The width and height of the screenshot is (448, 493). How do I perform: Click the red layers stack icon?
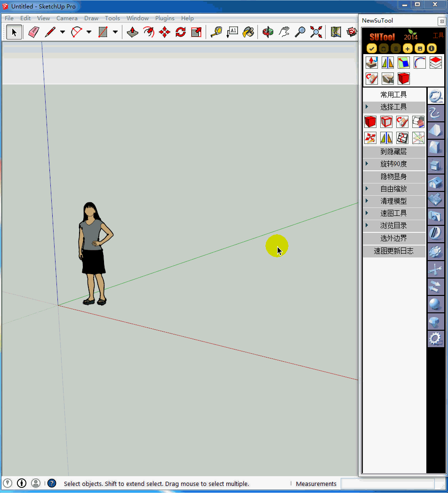tap(436, 63)
